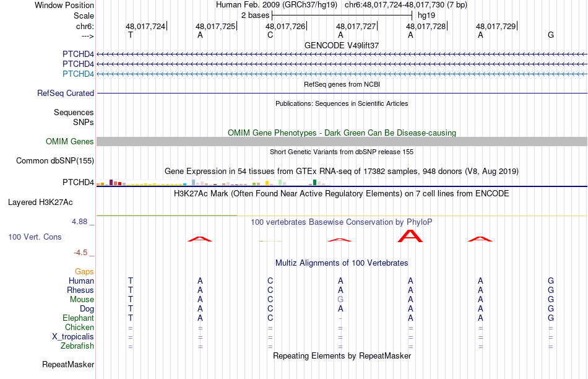The image size is (588, 379).
Task: Click the largest red A conservation logo
Action: tap(410, 236)
